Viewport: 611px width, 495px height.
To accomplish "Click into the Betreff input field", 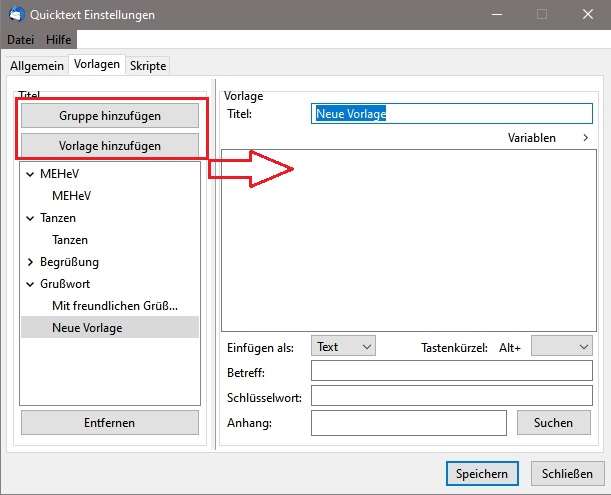I will click(452, 371).
